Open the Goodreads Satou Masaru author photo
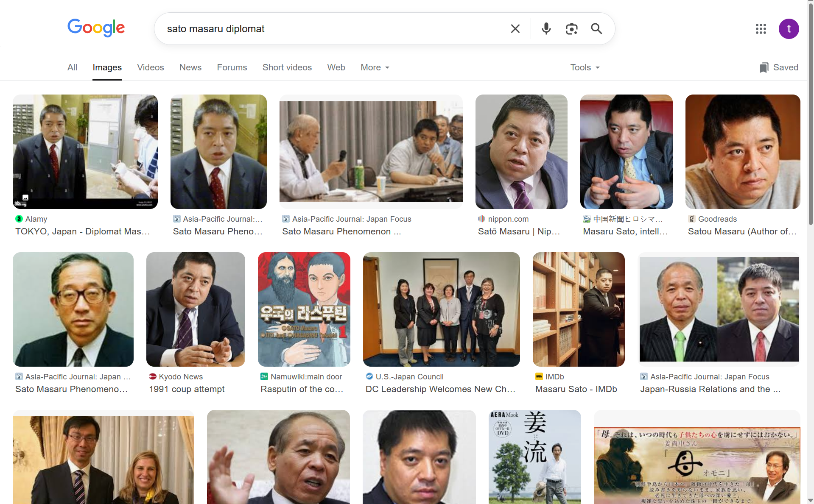814x504 pixels. (x=743, y=152)
